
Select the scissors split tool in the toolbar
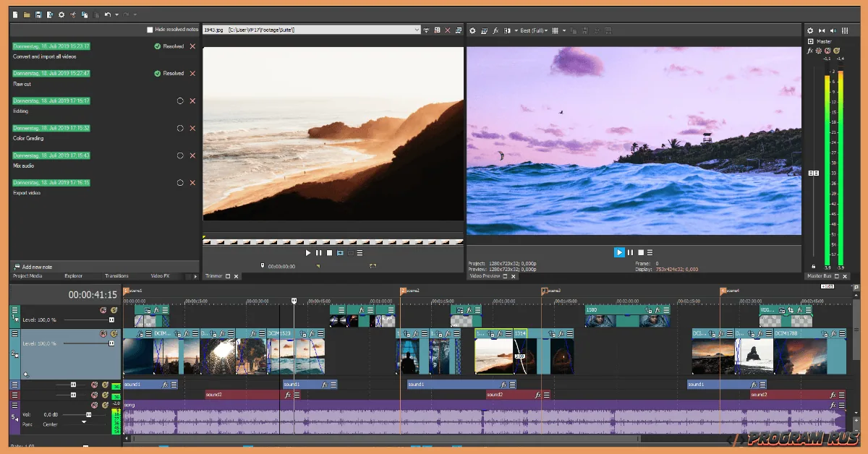[73, 14]
